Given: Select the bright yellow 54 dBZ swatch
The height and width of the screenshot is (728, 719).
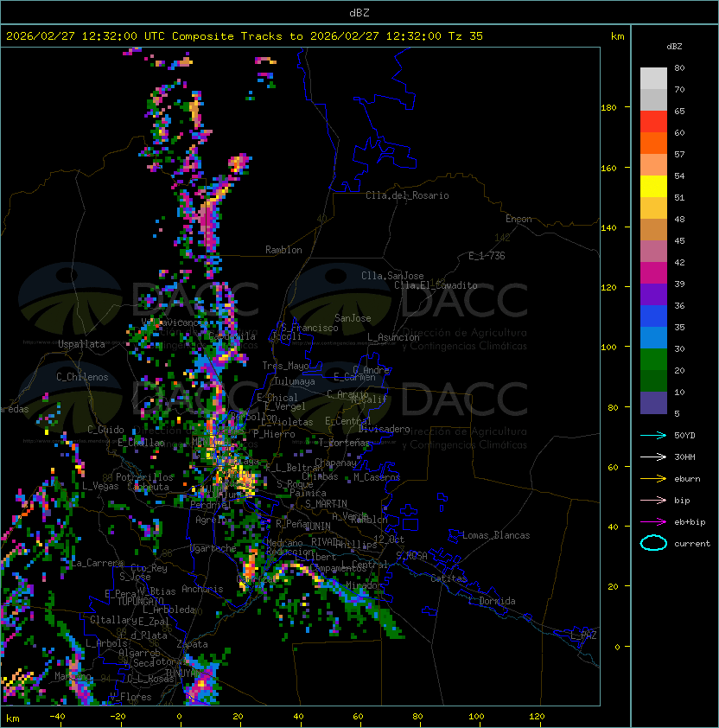Looking at the screenshot, I should point(653,187).
